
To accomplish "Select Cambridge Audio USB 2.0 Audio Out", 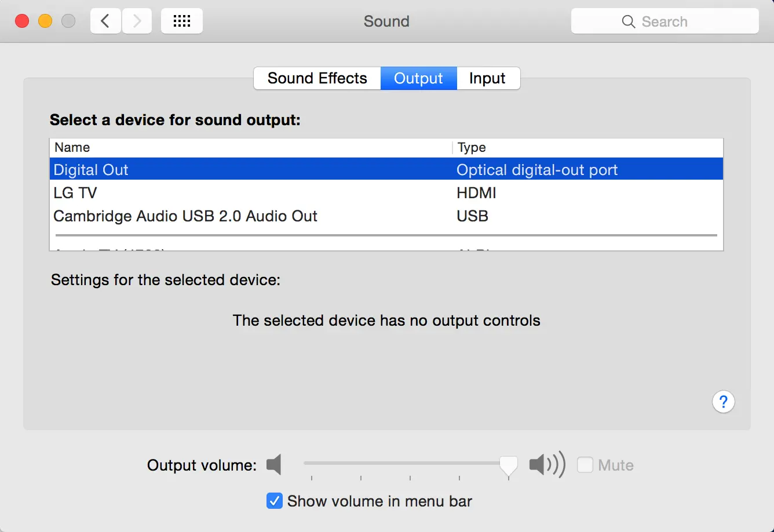I will coord(232,216).
